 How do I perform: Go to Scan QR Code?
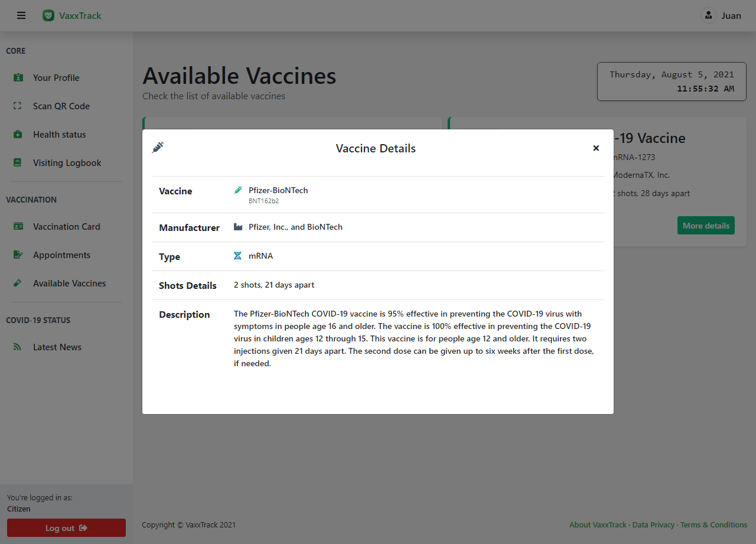pos(61,106)
